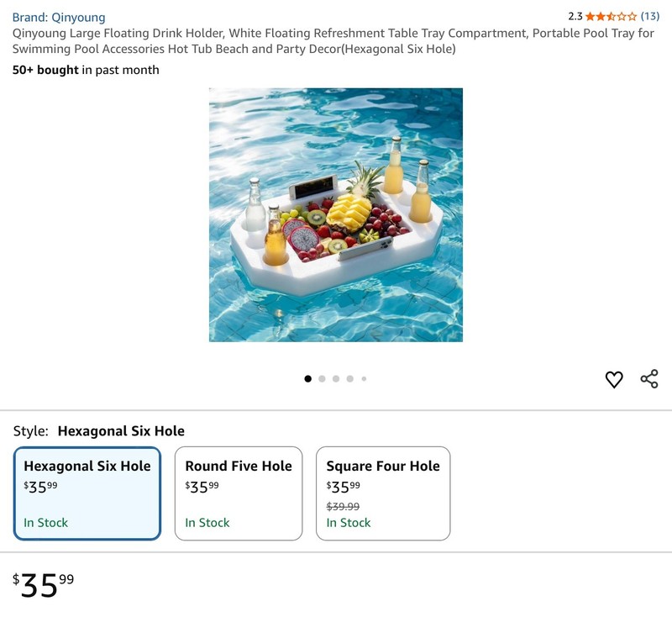Go to the second carousel image dot
Screen dimensions: 672x617
[x=322, y=378]
